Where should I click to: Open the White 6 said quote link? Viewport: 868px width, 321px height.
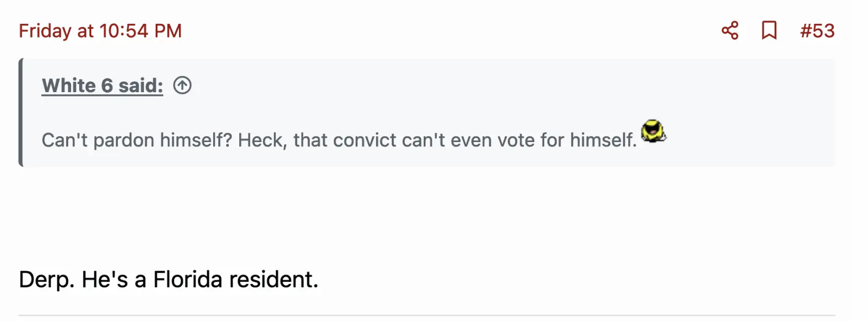tap(102, 86)
